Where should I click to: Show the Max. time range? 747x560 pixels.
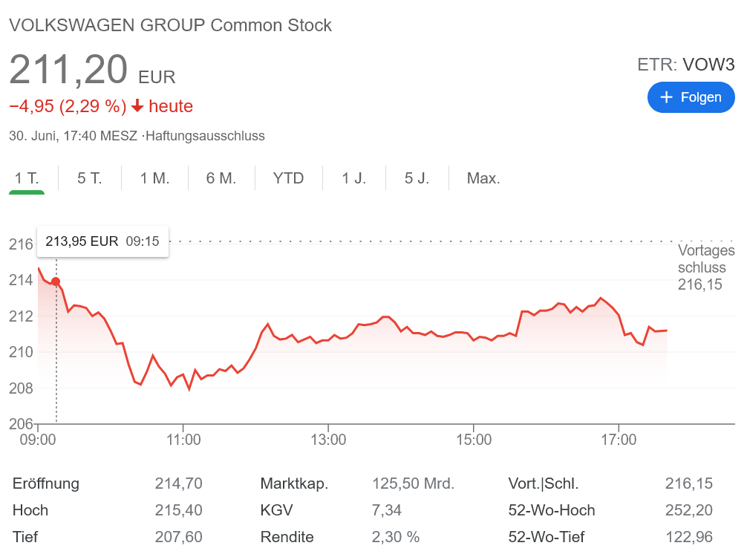coord(483,178)
